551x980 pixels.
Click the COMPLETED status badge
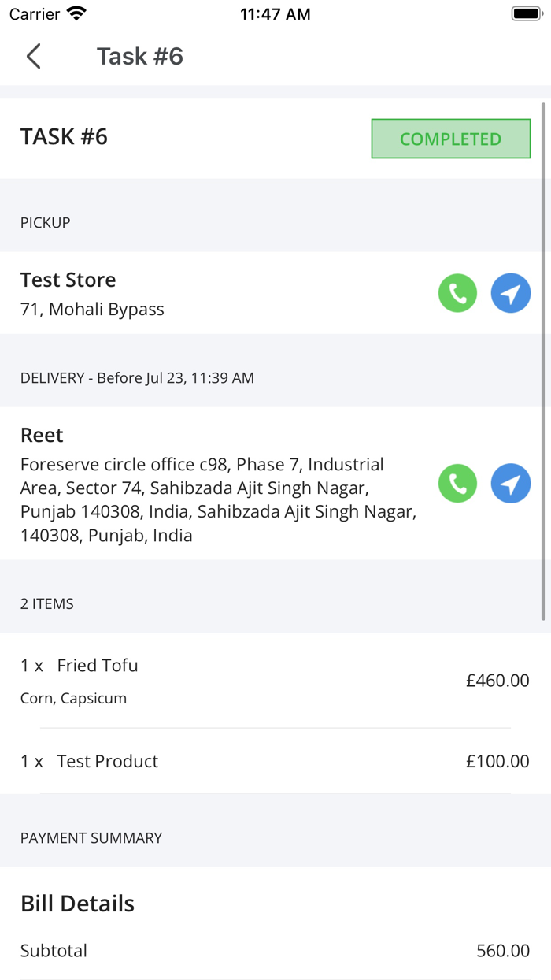tap(450, 139)
